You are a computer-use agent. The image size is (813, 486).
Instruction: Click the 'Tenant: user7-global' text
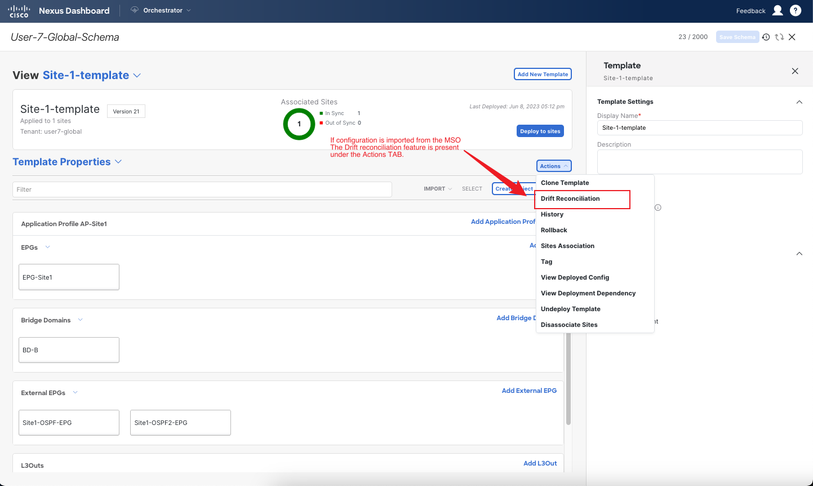tap(51, 131)
